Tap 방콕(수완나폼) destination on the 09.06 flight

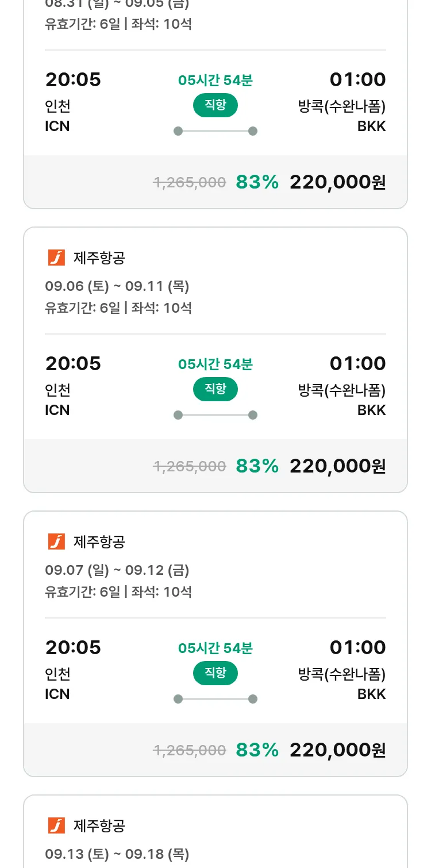click(341, 390)
